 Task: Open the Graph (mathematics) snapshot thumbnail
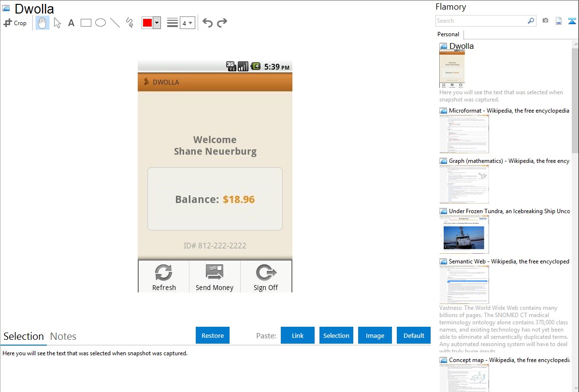(x=464, y=184)
